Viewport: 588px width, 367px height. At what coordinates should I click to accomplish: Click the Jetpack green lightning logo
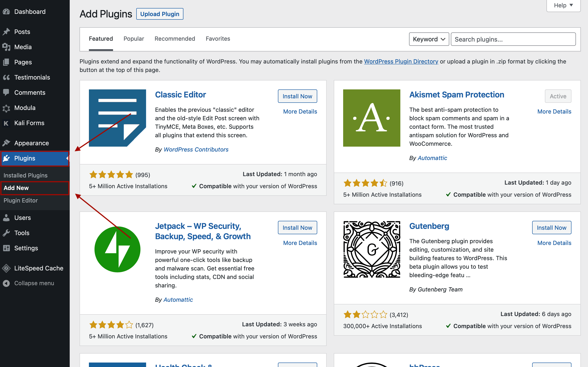pos(118,249)
